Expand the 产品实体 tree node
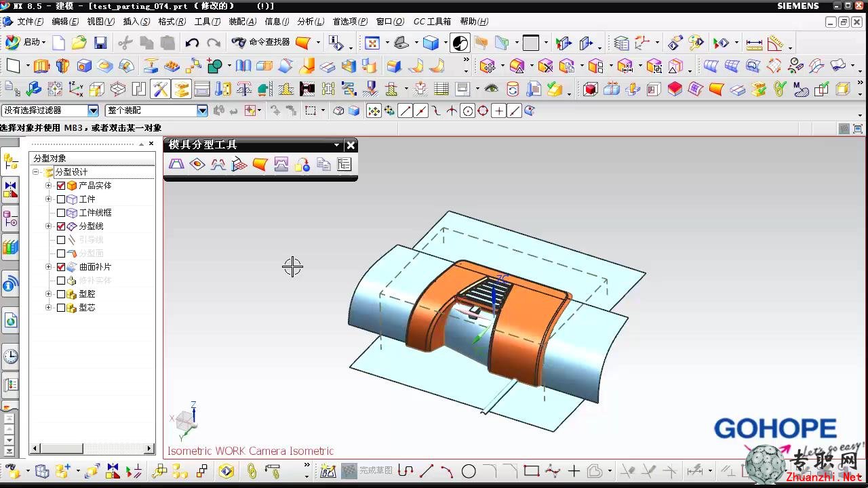 tap(48, 186)
